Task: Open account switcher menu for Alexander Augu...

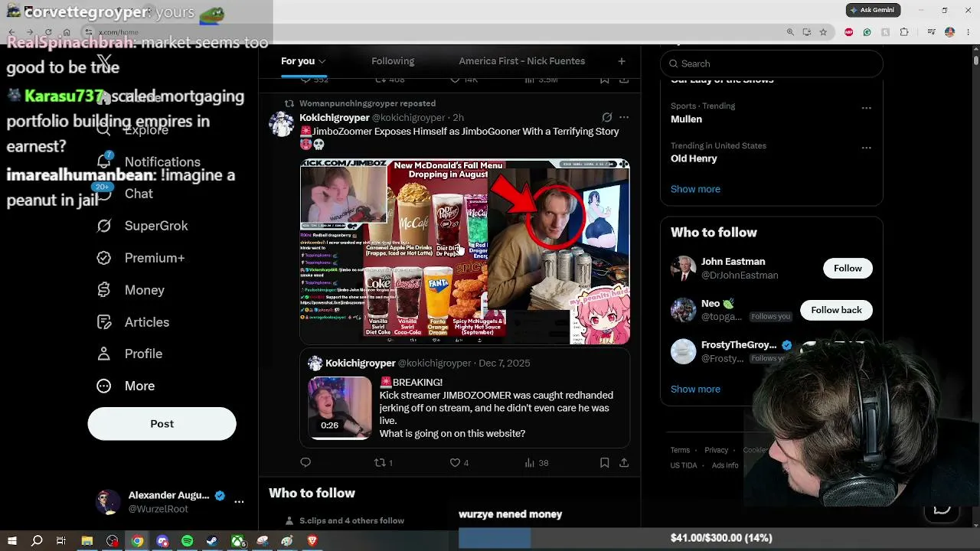Action: pyautogui.click(x=239, y=501)
